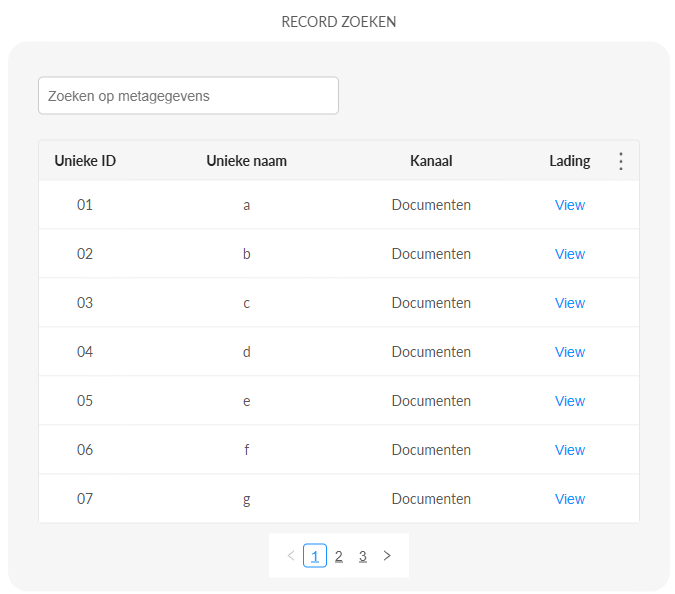The width and height of the screenshot is (675, 594).
Task: Open View link for record 05
Action: [x=569, y=401]
